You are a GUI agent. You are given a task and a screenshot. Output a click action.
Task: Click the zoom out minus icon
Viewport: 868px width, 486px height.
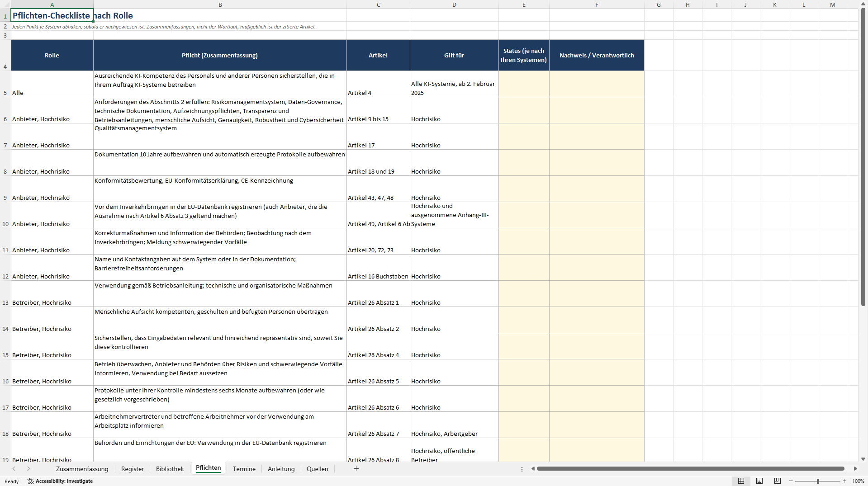click(x=791, y=481)
